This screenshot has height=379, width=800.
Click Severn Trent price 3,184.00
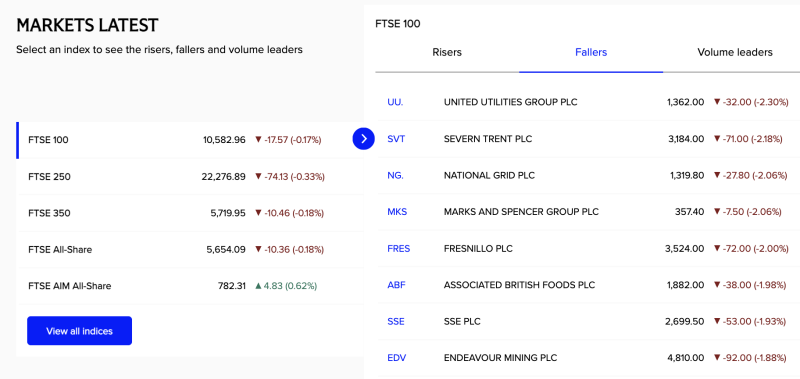pos(685,139)
